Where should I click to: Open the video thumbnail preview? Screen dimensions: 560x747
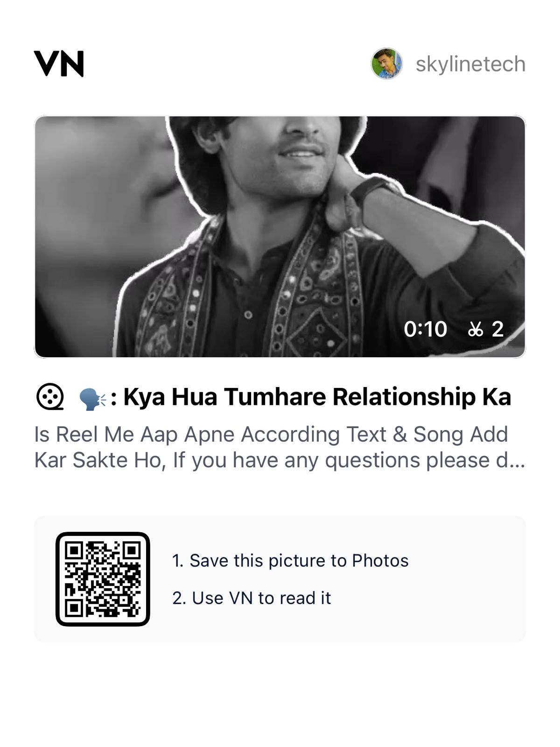tap(280, 236)
